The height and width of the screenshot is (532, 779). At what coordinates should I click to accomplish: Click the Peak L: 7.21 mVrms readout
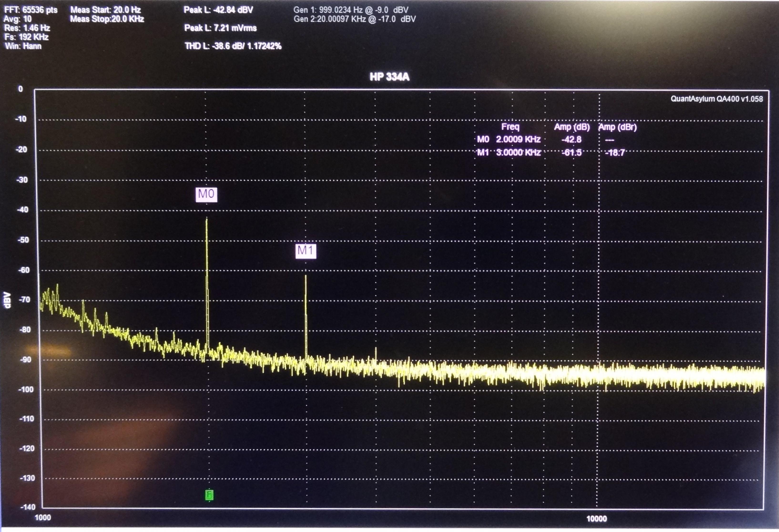tap(220, 28)
